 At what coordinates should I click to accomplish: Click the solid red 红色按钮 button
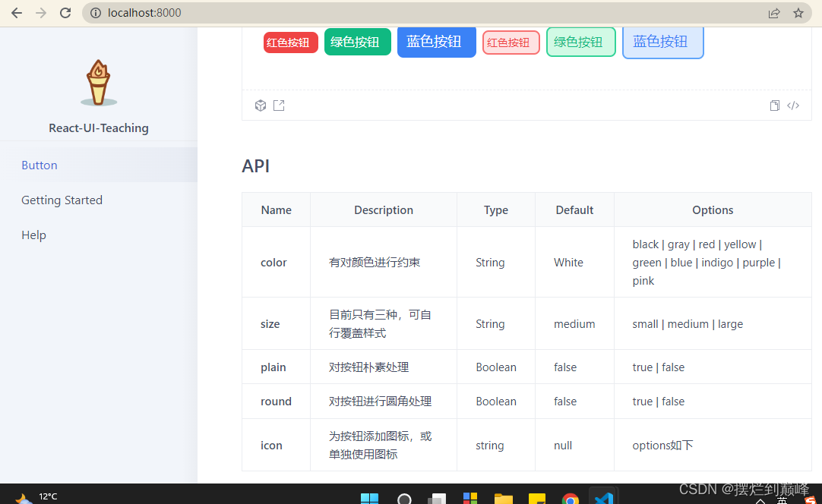[290, 42]
